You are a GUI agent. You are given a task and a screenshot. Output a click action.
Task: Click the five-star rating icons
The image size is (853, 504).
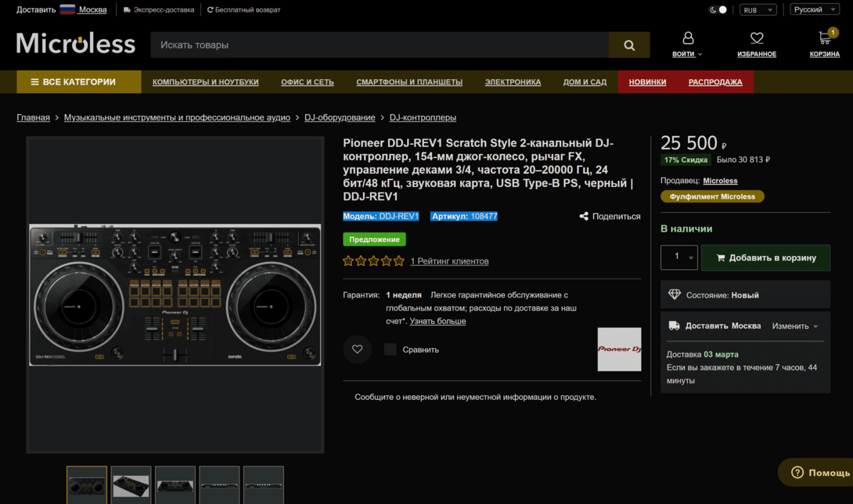pos(374,261)
